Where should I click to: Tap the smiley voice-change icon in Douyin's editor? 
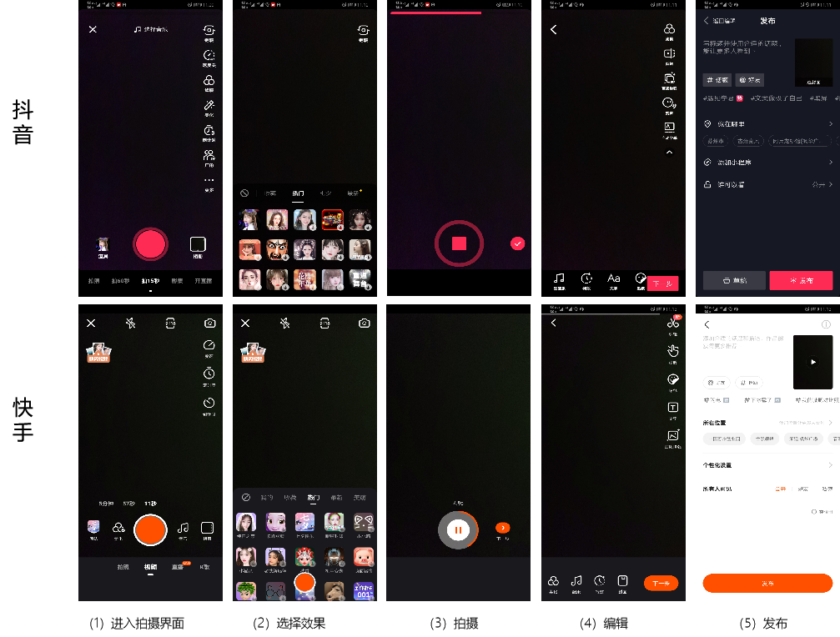pyautogui.click(x=669, y=103)
